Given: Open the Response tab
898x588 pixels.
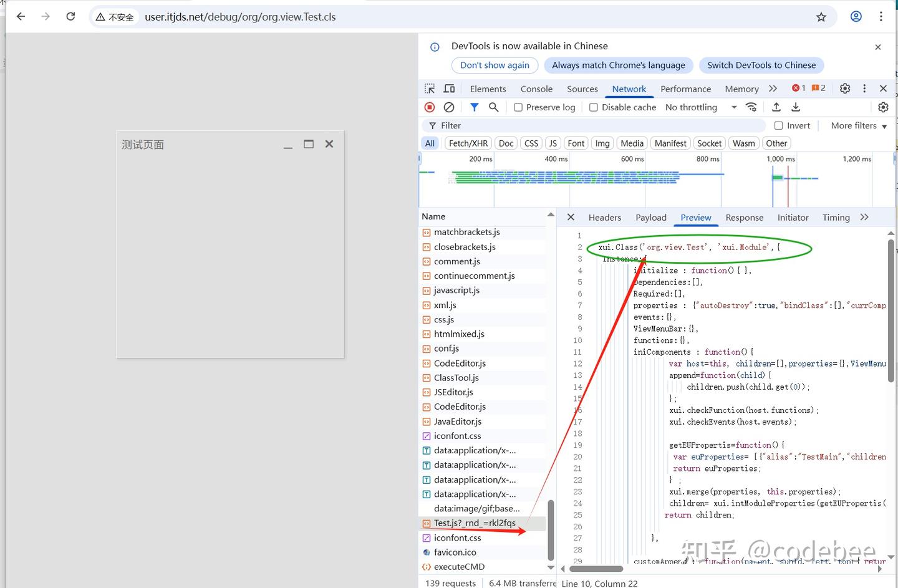Looking at the screenshot, I should (744, 218).
